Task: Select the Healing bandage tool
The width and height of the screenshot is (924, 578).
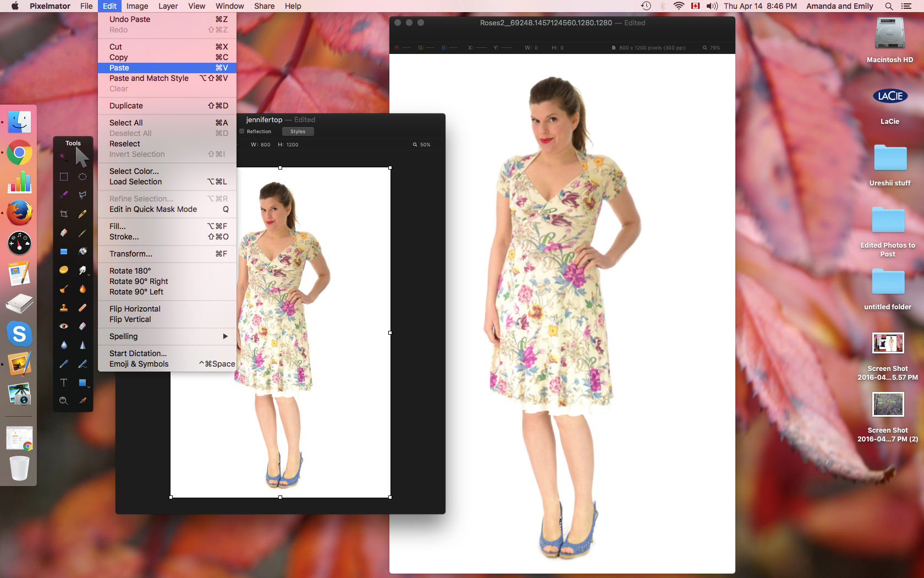Action: (82, 308)
